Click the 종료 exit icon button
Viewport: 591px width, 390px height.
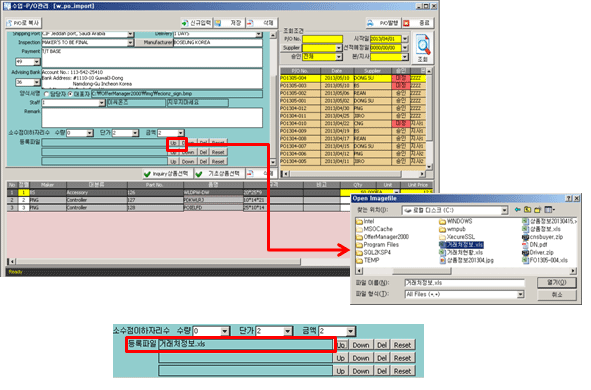406,23
